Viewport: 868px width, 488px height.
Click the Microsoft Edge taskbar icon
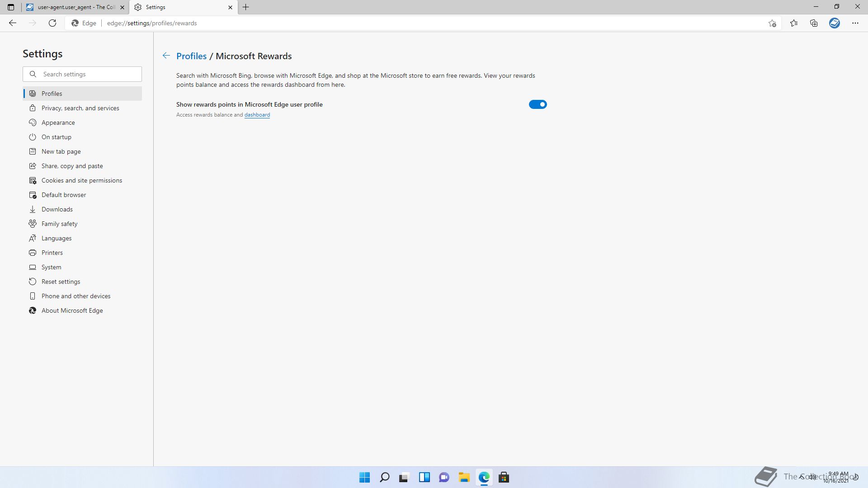pyautogui.click(x=484, y=477)
